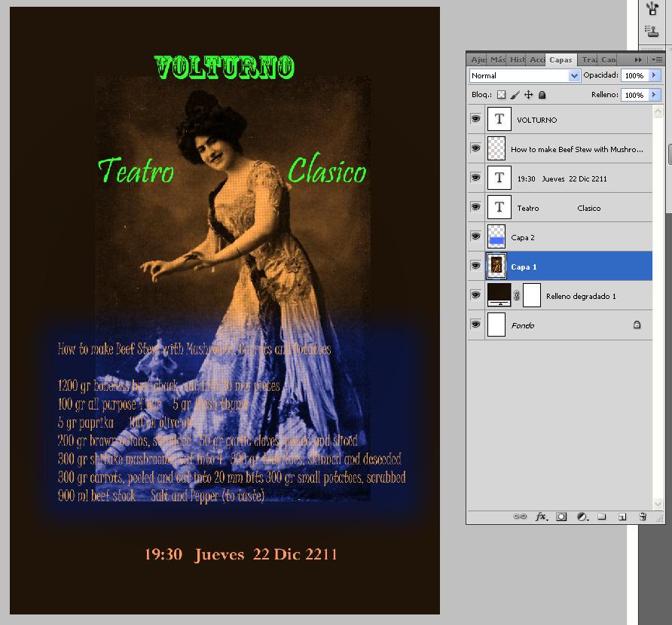Open the fx layer style menu
Image resolution: width=672 pixels, height=625 pixels.
pyautogui.click(x=541, y=517)
